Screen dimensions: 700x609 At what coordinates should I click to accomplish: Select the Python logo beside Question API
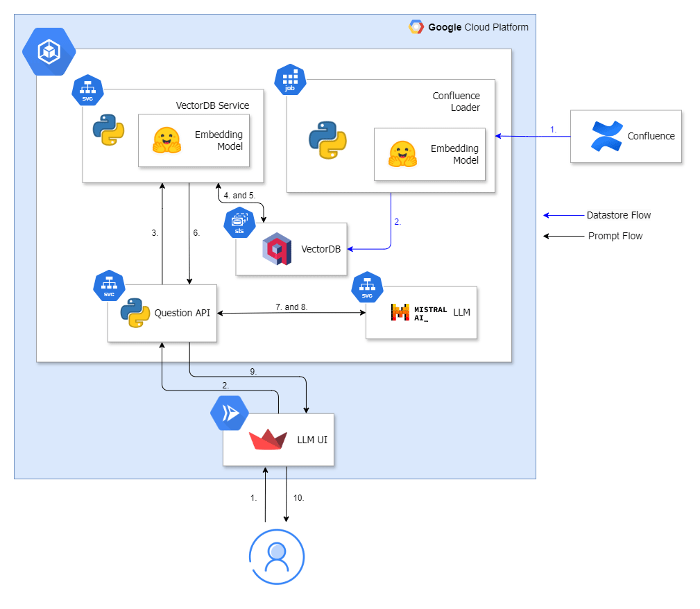click(135, 313)
